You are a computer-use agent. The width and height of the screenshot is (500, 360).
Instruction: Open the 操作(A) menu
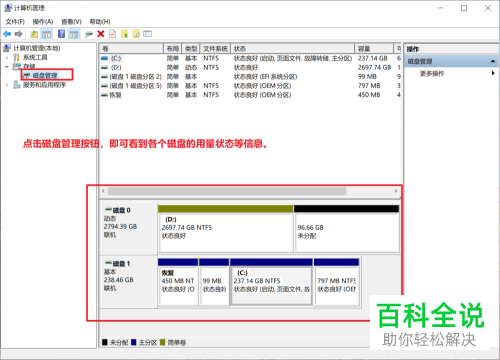(x=43, y=22)
